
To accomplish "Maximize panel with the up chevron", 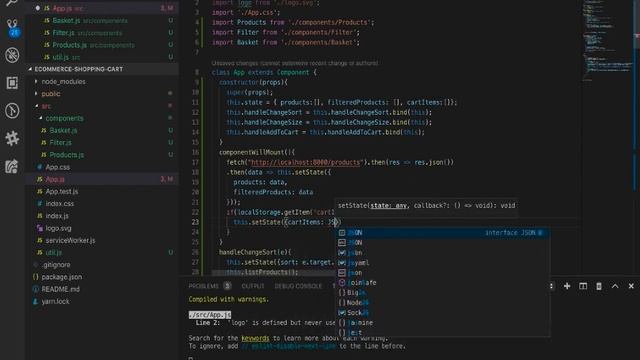I will point(615,286).
